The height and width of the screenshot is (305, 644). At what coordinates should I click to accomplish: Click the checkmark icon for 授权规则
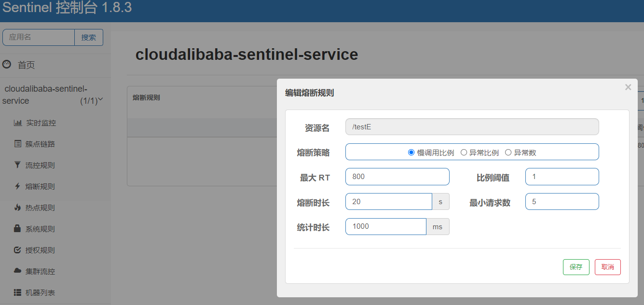coord(18,250)
